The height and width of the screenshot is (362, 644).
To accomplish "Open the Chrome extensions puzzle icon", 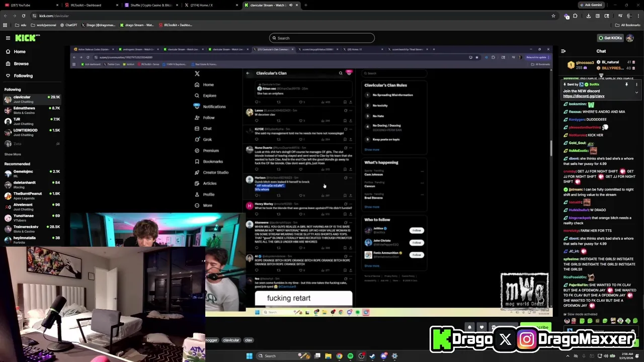I will 575,16.
